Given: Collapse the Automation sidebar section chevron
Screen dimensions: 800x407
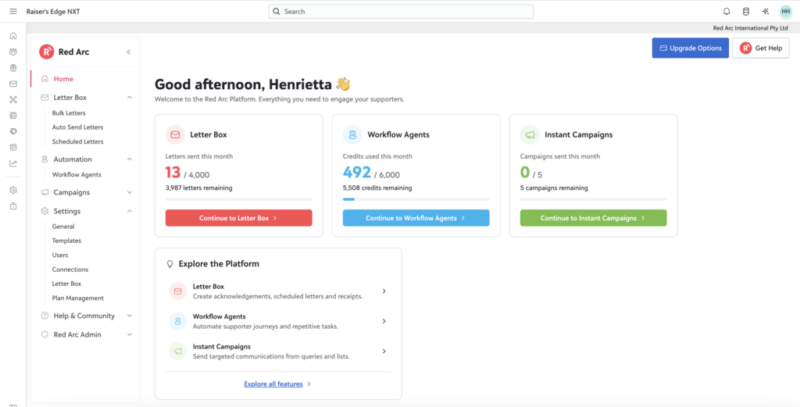Looking at the screenshot, I should pyautogui.click(x=130, y=159).
